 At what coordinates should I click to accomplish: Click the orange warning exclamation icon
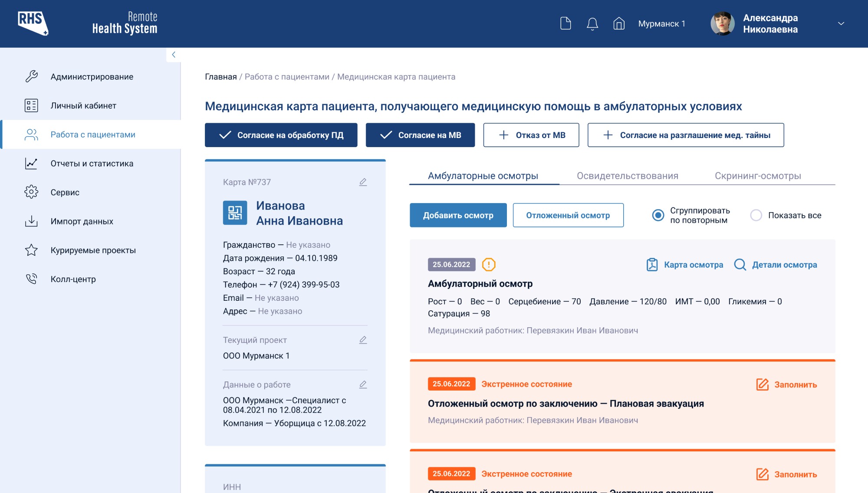pos(489,265)
